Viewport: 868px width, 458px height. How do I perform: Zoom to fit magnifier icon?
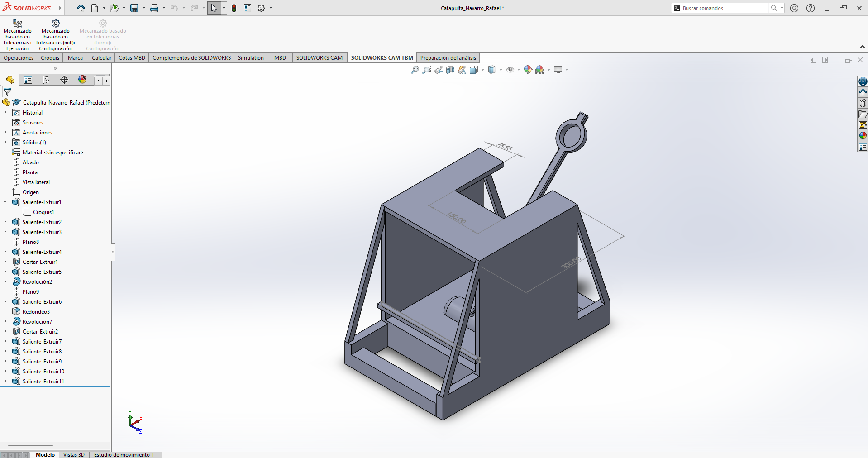point(415,70)
